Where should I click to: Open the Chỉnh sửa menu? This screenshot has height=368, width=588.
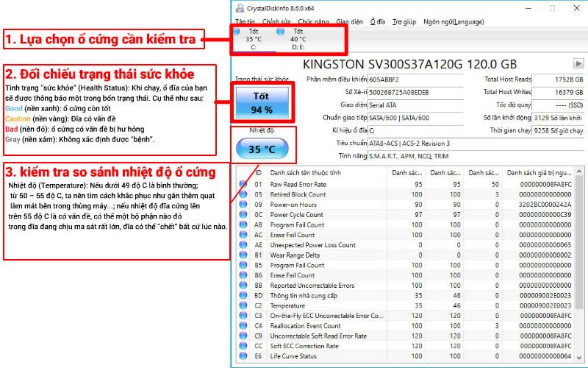coord(276,22)
